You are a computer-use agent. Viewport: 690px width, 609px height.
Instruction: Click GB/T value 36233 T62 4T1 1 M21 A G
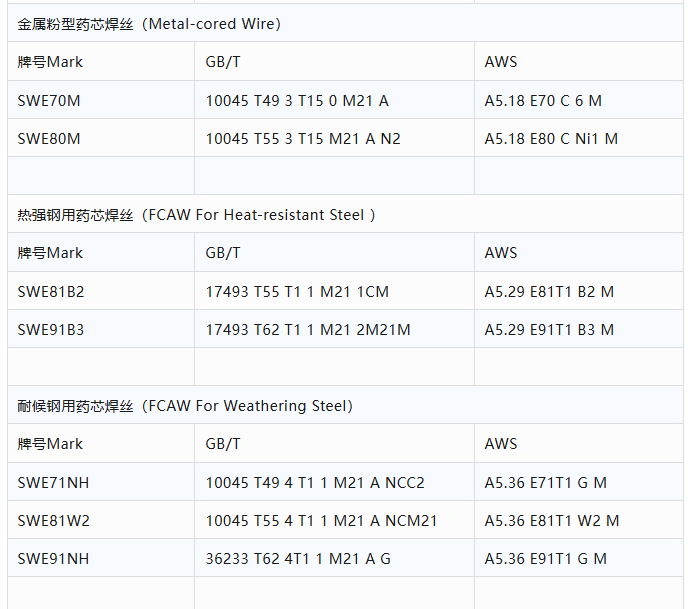click(x=298, y=559)
